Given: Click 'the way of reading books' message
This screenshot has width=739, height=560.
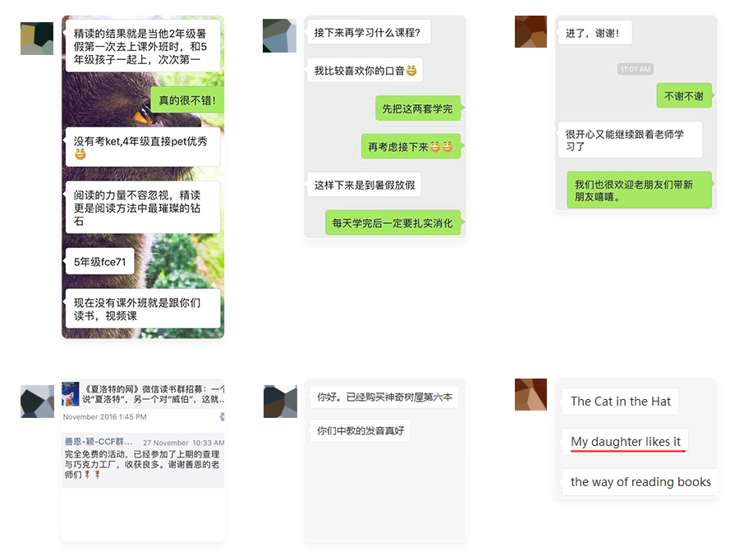Looking at the screenshot, I should point(640,482).
